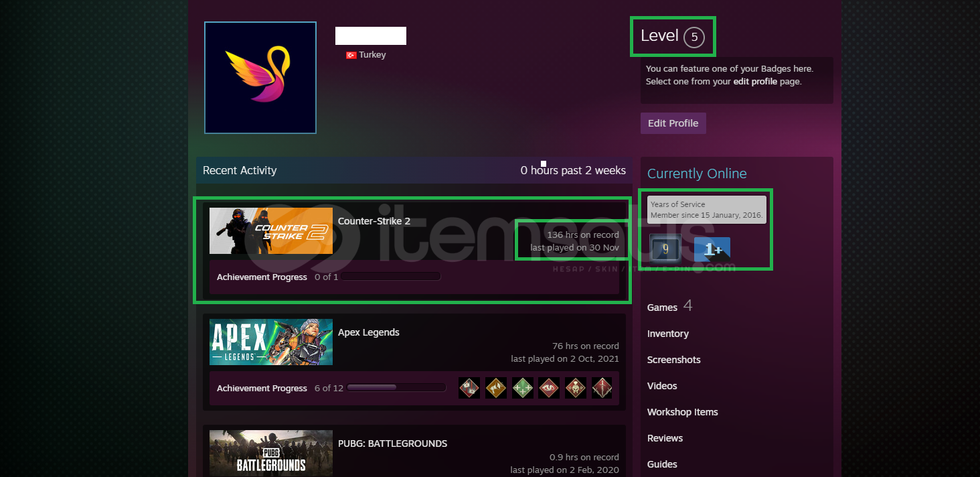980x477 pixels.
Task: Click the 'Currently Online' status text
Action: [697, 174]
